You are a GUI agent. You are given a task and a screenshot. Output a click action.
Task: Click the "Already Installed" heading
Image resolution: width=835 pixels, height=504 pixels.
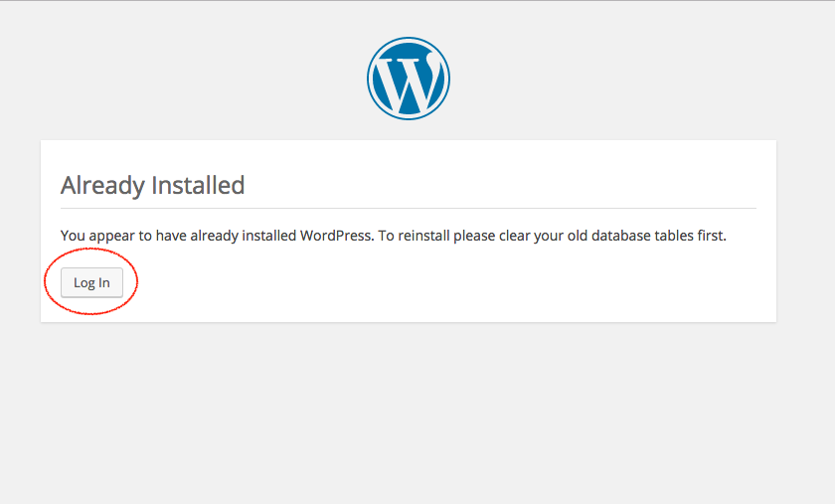coord(152,185)
